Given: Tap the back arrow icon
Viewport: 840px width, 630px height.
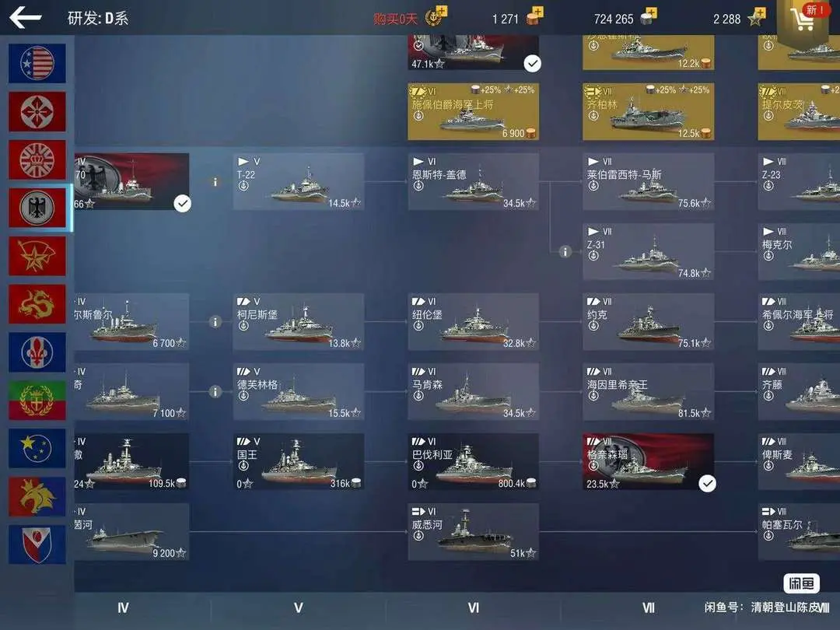Looking at the screenshot, I should tap(25, 18).
